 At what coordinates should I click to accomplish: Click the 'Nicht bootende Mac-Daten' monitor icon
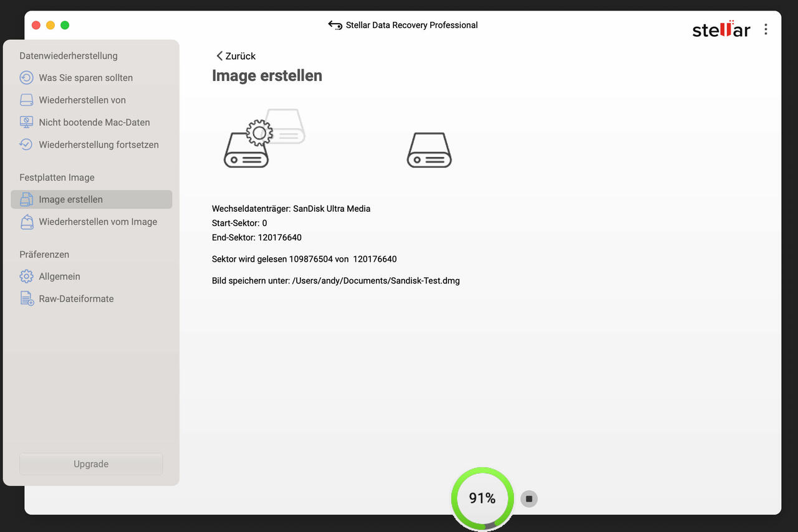(26, 122)
